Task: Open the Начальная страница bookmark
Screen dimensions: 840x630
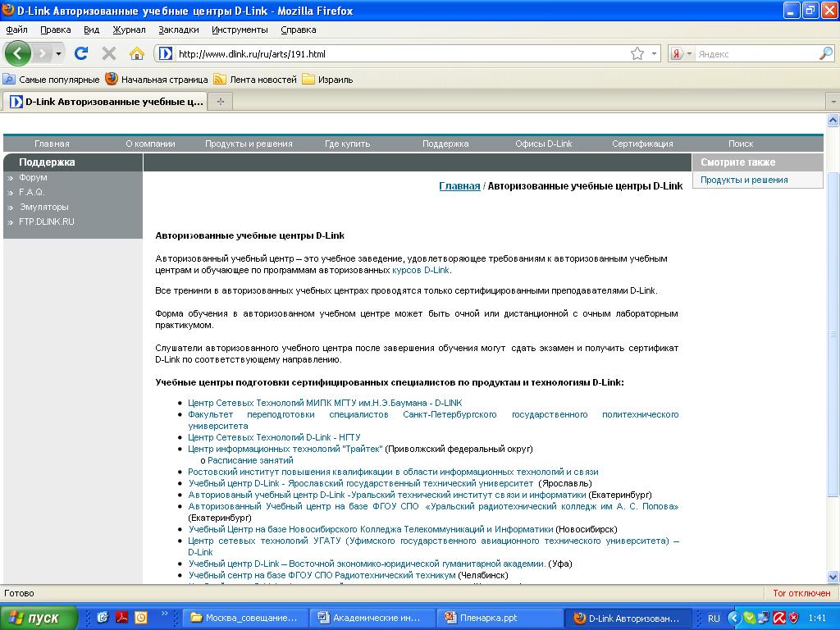Action: click(x=157, y=80)
